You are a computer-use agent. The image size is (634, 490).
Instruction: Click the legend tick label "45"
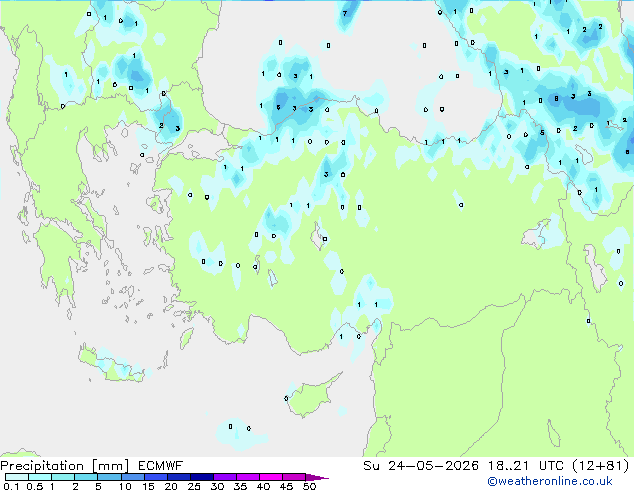pyautogui.click(x=286, y=486)
